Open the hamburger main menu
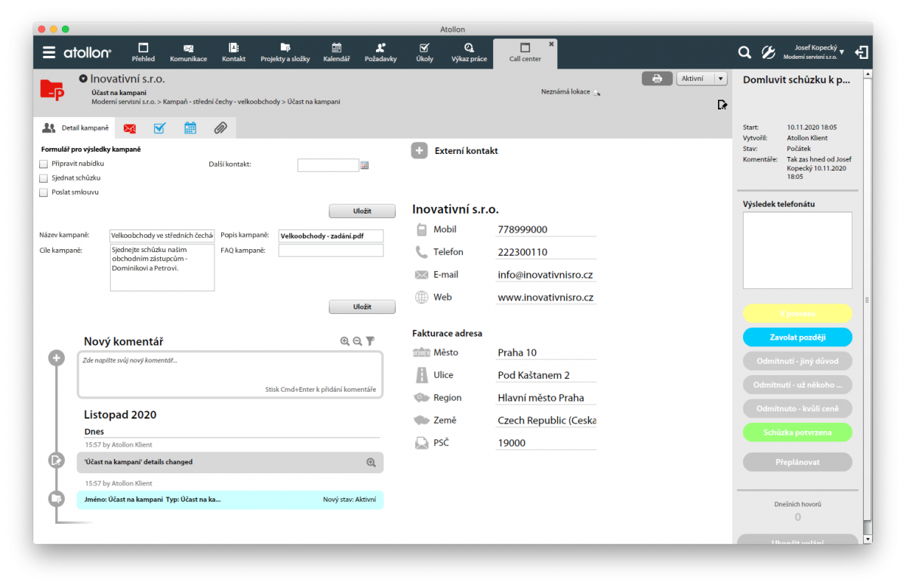Image resolution: width=906 pixels, height=588 pixels. coord(49,52)
